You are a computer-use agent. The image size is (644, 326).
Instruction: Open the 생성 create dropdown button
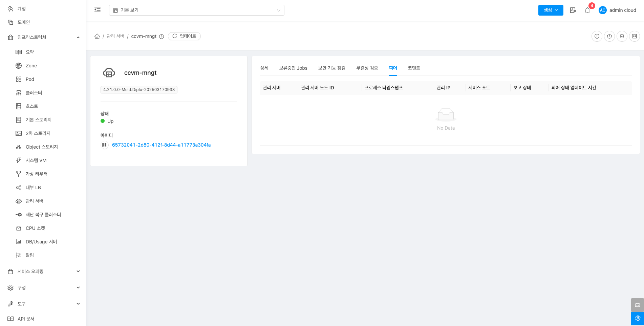click(551, 10)
